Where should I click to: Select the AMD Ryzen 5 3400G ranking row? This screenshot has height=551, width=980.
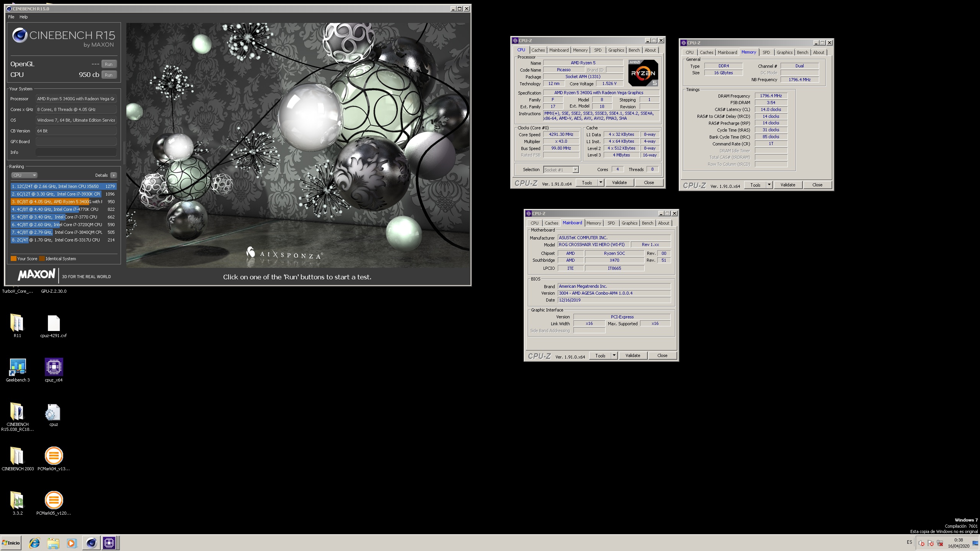coord(64,202)
